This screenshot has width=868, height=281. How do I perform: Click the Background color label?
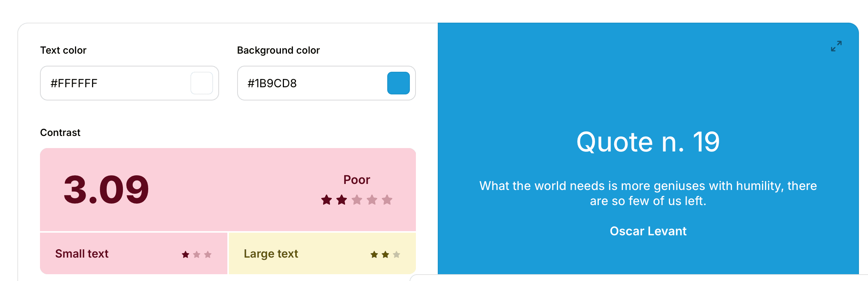[x=278, y=50]
